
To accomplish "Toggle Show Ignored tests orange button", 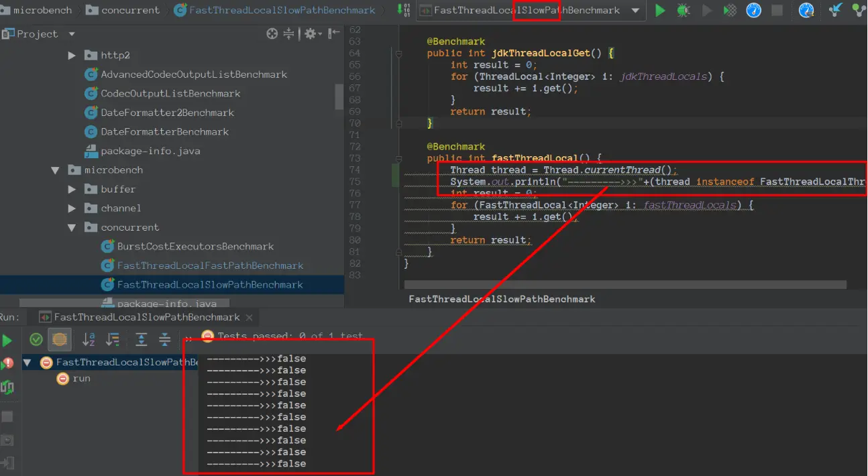I will (60, 340).
